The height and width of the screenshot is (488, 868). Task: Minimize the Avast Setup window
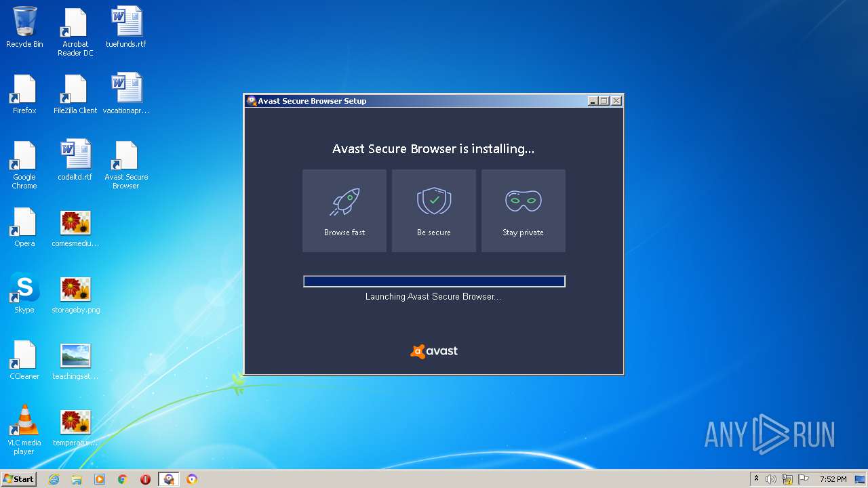593,101
